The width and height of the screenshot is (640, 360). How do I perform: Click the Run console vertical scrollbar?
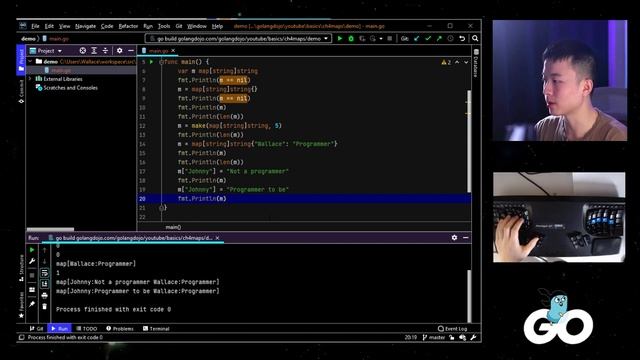[x=469, y=296]
